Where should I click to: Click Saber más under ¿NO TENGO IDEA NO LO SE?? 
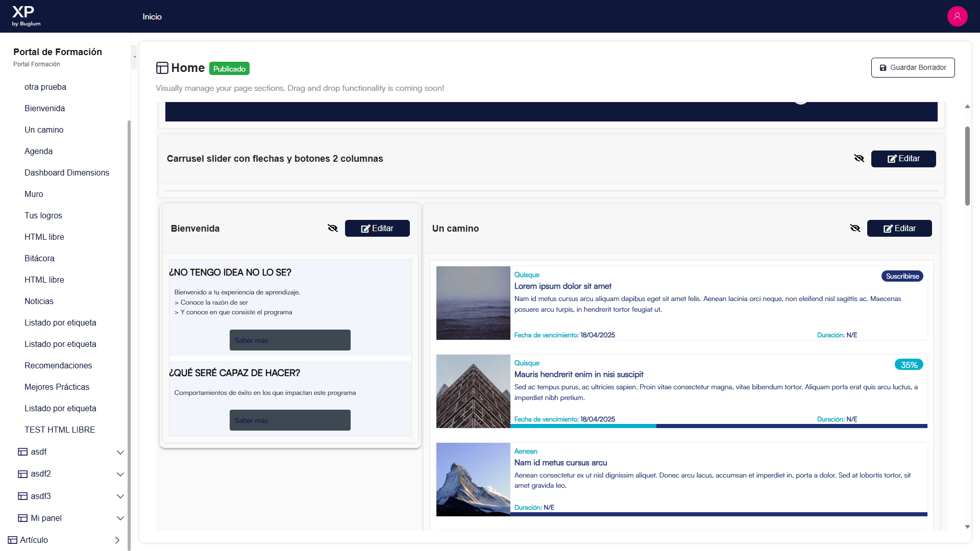[290, 340]
